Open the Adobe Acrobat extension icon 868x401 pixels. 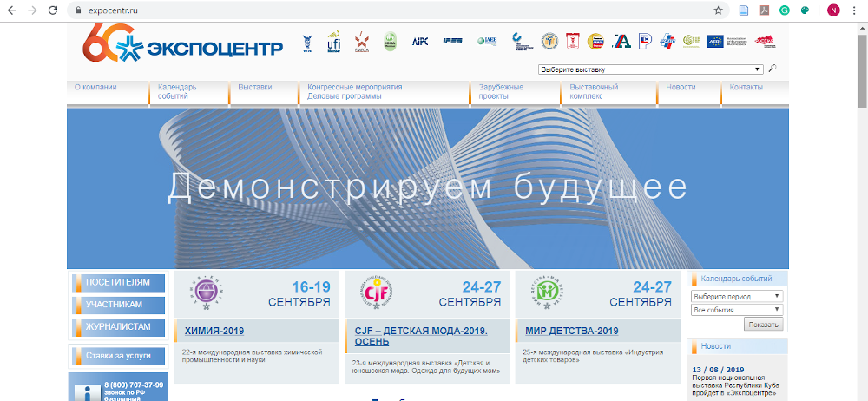pyautogui.click(x=764, y=10)
